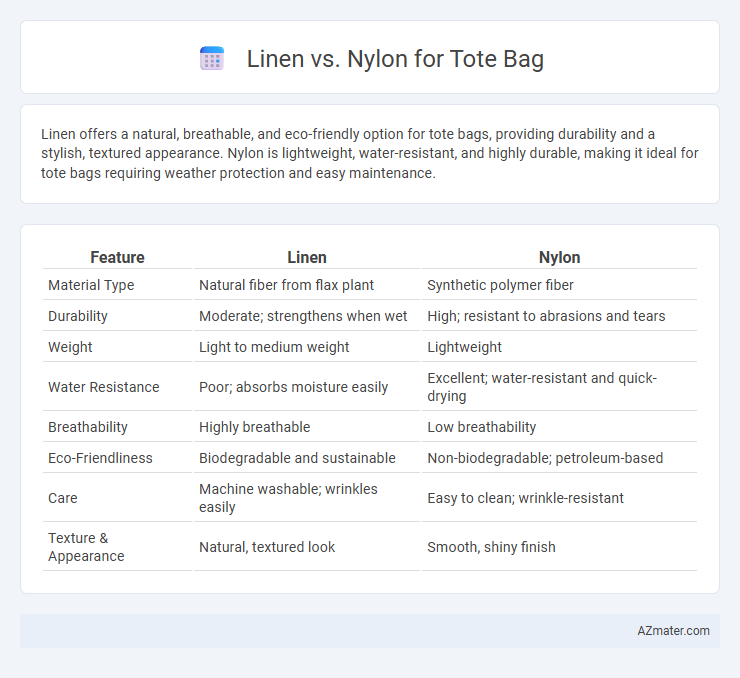Click cell 'Excellent; water-resistant and quick-drying'

(x=542, y=387)
